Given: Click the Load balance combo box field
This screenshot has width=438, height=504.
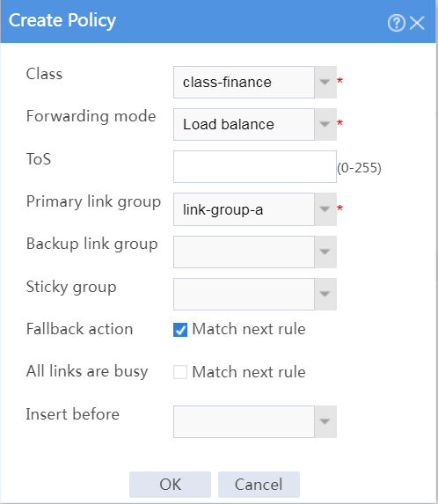Looking at the screenshot, I should tap(244, 124).
